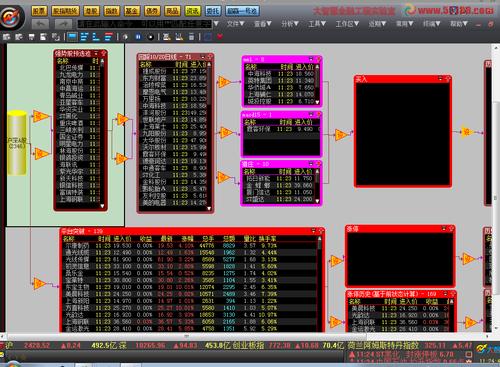Collapse the 涨停 panel using its title-bar icon
Screen dimensions: 500x367
click(x=444, y=229)
